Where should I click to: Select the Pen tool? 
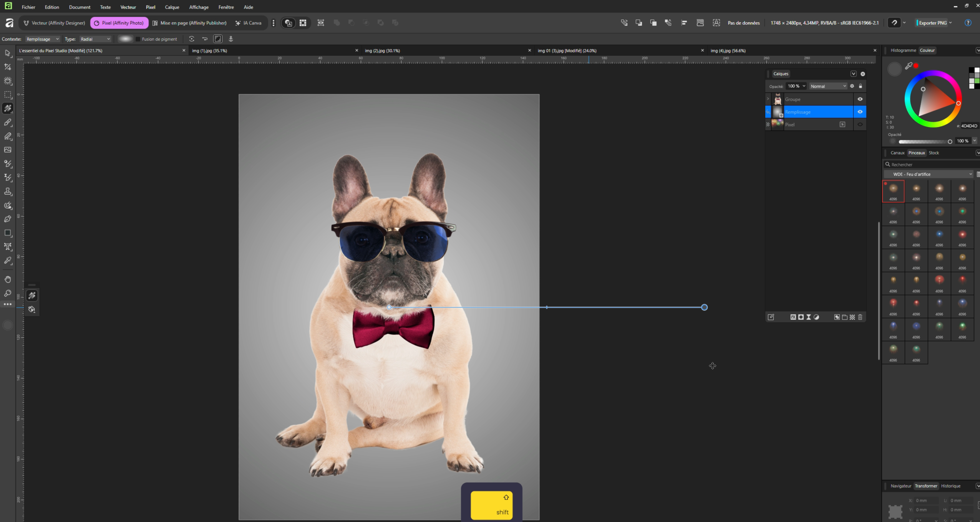[8, 219]
